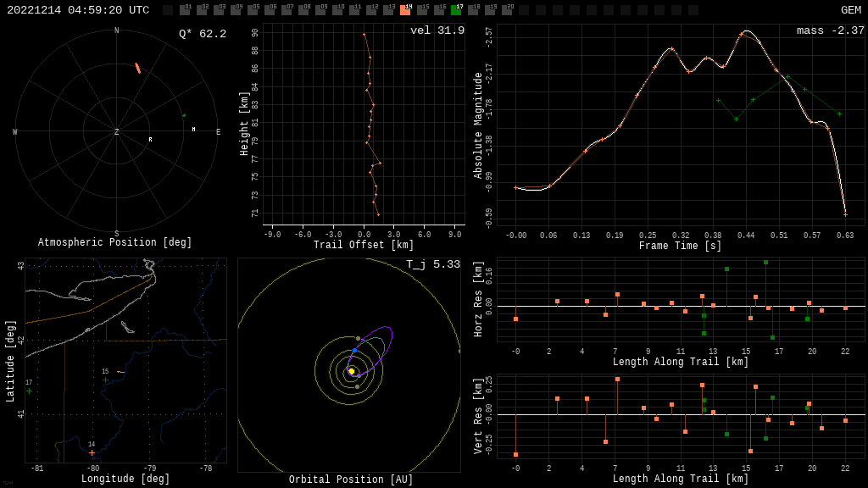Click the timestamp 20221214 04:59:20 UTC
Viewport: 868px width, 488px height.
click(78, 10)
